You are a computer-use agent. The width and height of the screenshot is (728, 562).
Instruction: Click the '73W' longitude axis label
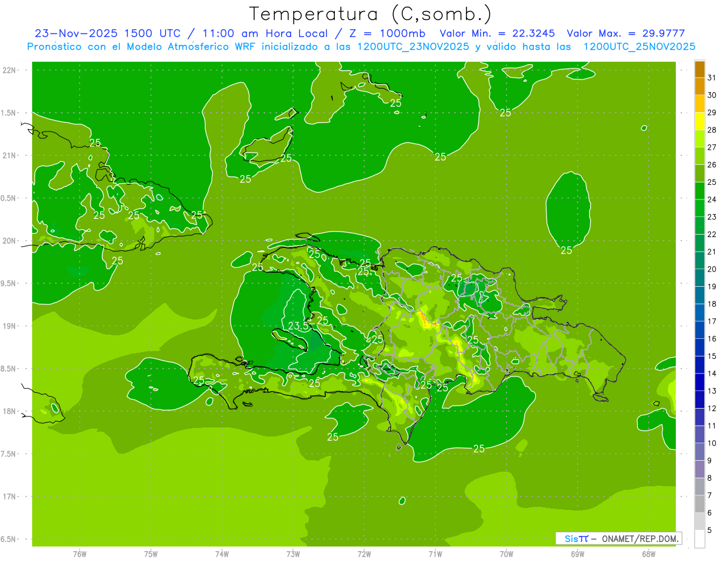point(293,554)
